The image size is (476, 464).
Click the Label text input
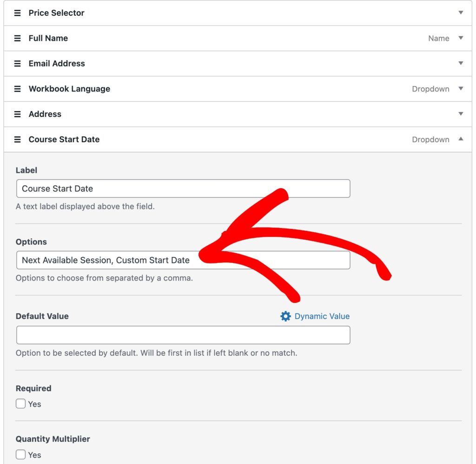pos(183,189)
